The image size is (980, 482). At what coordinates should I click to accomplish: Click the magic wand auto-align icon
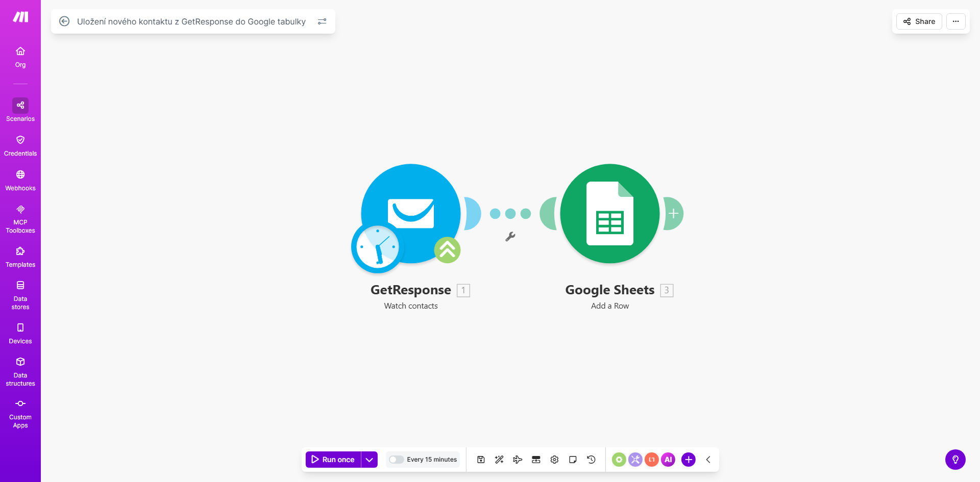click(x=499, y=460)
